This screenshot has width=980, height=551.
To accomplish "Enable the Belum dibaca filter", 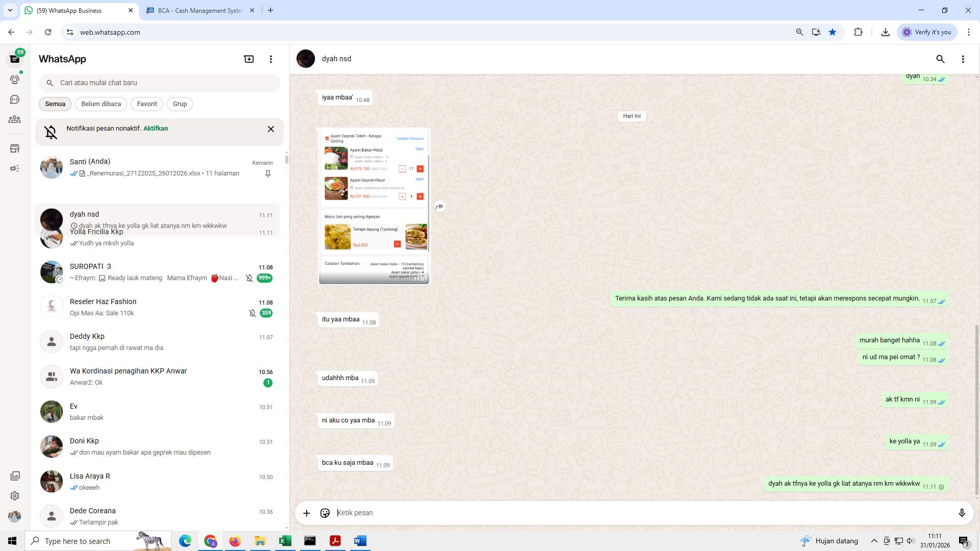I will 101,104.
